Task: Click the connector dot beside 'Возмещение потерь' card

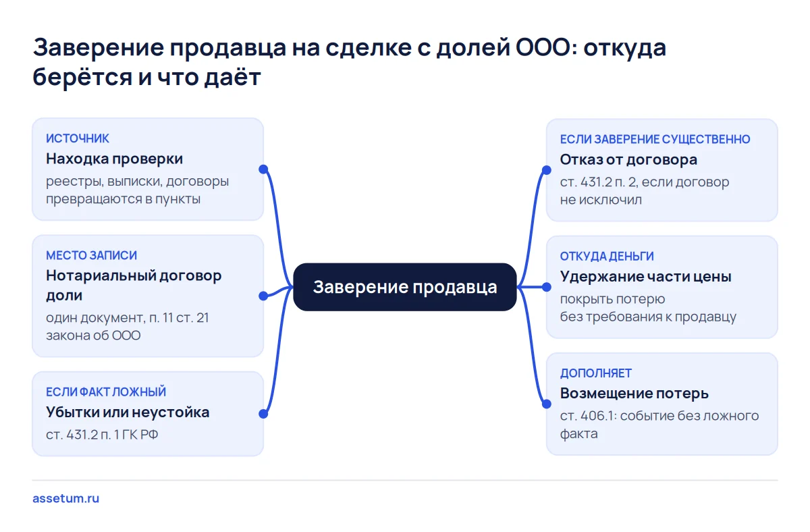Action: click(546, 404)
